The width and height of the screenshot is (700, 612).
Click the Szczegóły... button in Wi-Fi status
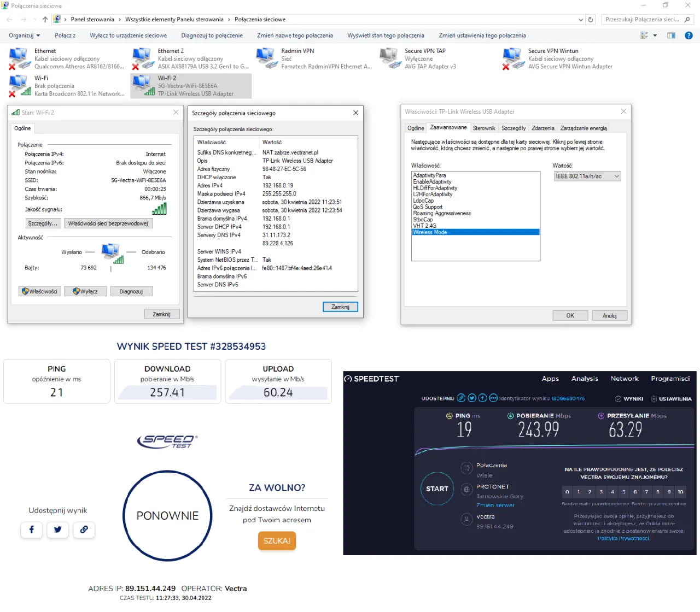click(43, 223)
